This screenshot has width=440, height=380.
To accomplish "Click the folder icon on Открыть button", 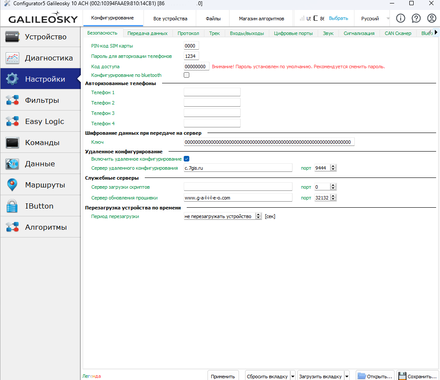I will [x=362, y=376].
